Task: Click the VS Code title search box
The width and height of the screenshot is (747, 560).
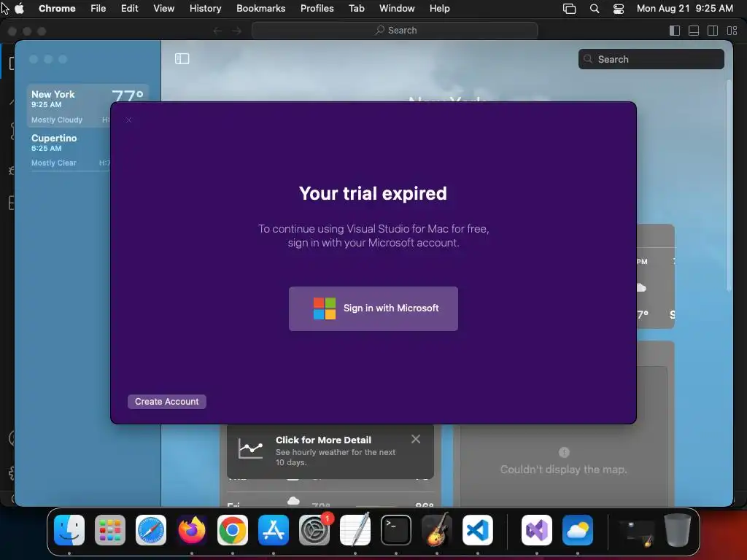Action: (395, 31)
